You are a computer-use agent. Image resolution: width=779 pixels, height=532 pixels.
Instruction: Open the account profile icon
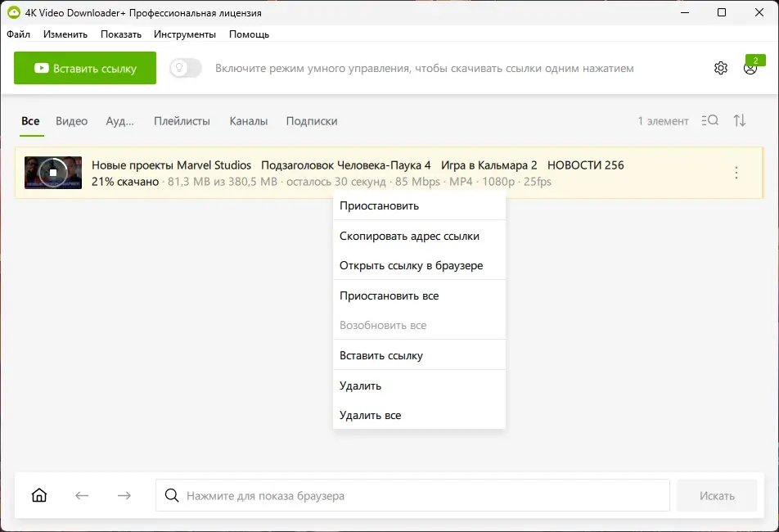point(750,69)
